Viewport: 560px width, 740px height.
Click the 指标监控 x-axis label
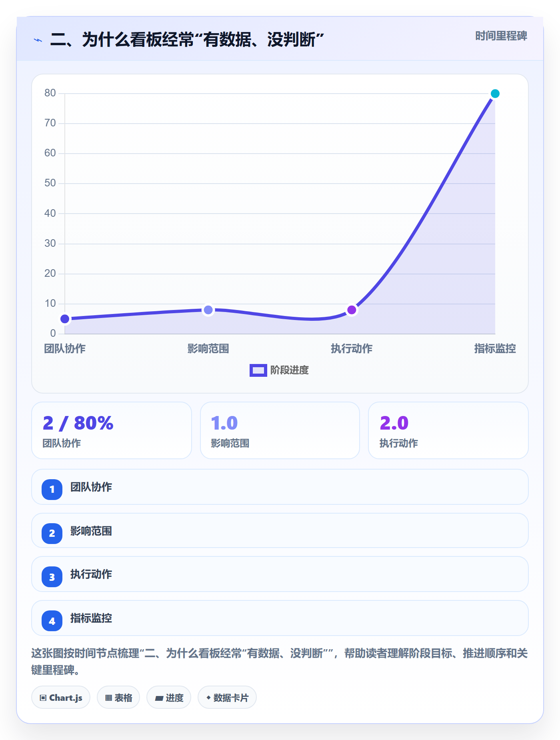click(495, 349)
